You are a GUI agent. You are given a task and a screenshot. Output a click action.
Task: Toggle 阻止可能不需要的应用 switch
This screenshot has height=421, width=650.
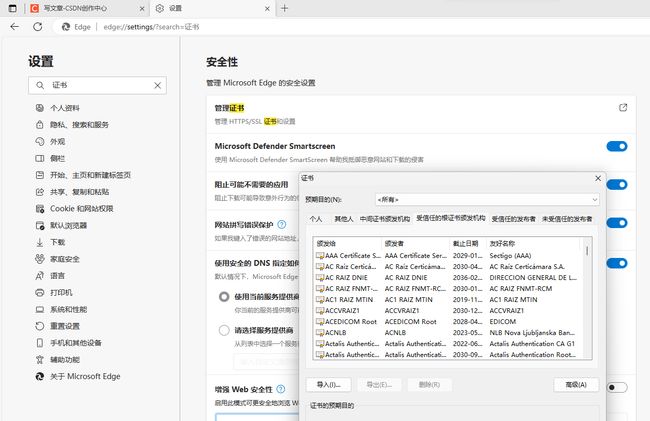617,184
